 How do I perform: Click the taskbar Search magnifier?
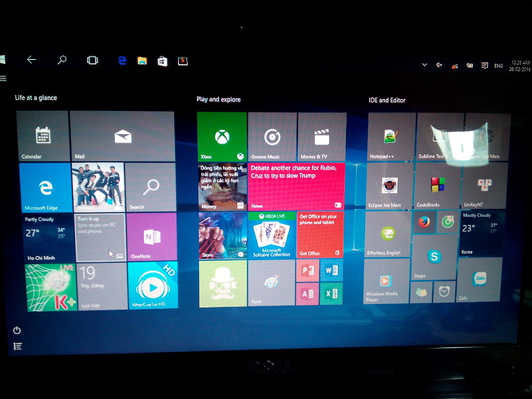pos(62,60)
